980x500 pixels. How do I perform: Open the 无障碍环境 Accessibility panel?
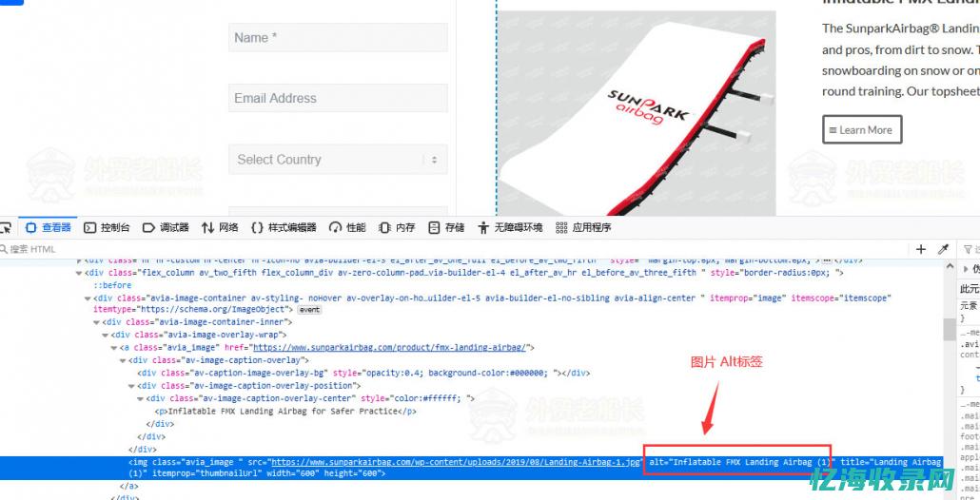tap(510, 228)
